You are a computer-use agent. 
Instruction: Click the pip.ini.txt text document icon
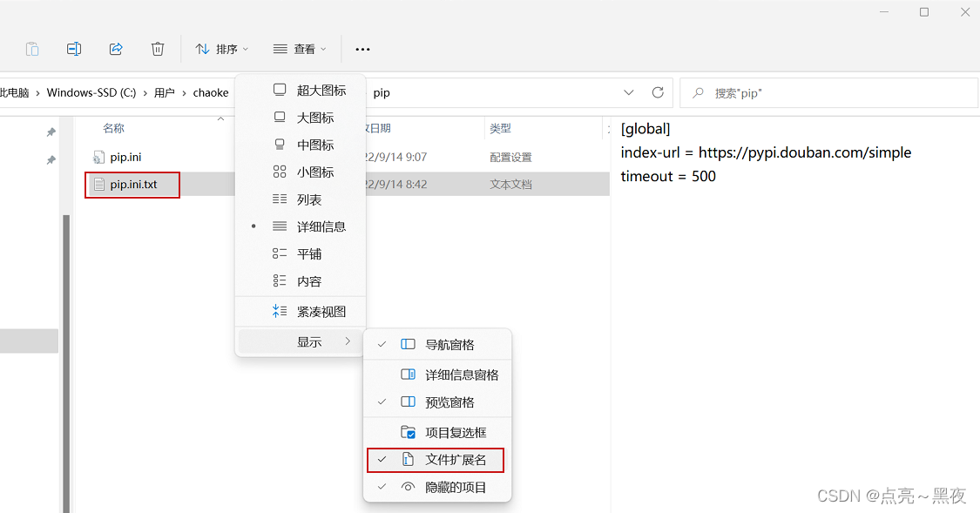click(x=98, y=185)
